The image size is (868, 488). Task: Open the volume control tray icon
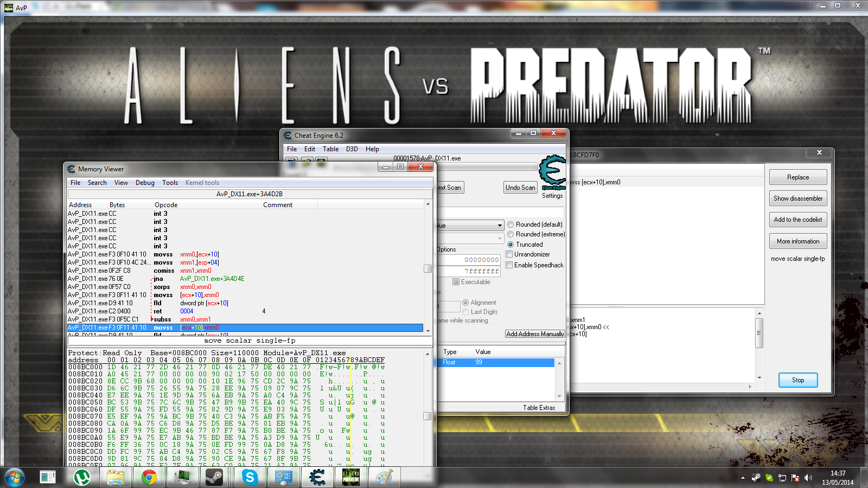point(808,478)
